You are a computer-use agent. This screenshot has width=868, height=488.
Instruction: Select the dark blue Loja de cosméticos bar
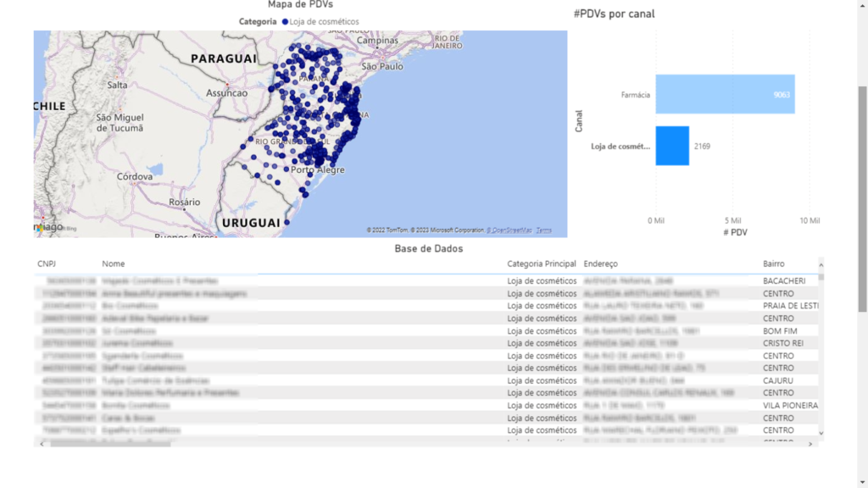coord(671,146)
